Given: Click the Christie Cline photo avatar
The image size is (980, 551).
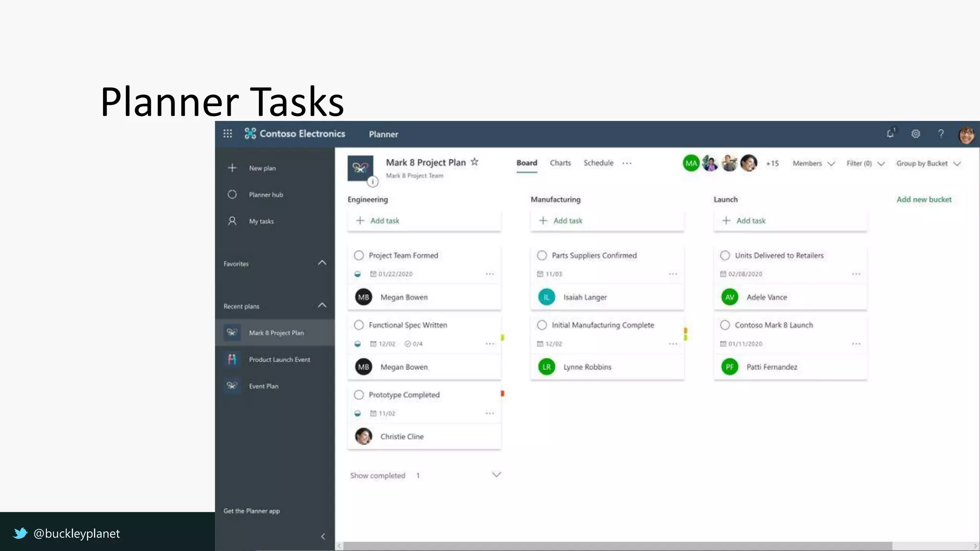Looking at the screenshot, I should point(364,436).
